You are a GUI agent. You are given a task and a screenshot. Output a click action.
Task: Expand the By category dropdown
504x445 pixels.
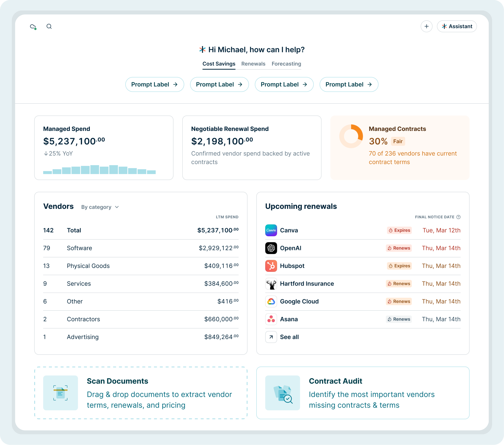coord(100,207)
